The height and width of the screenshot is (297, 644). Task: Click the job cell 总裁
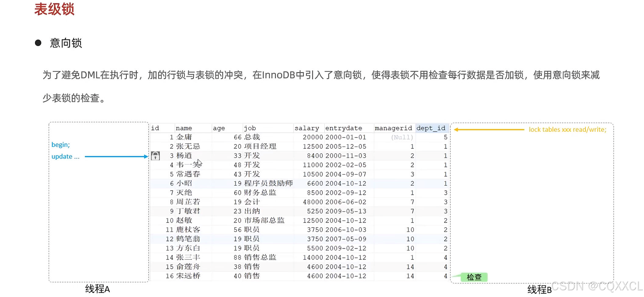[x=252, y=137]
